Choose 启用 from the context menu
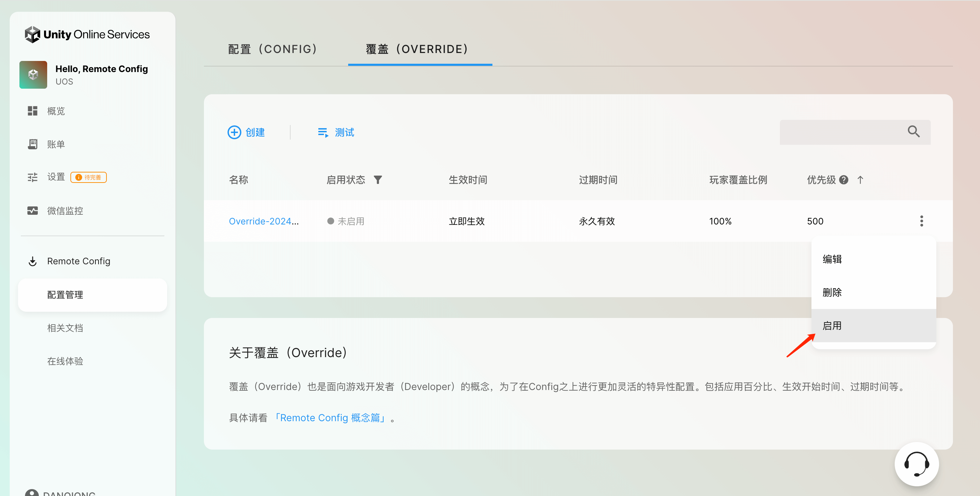The image size is (980, 496). 832,326
